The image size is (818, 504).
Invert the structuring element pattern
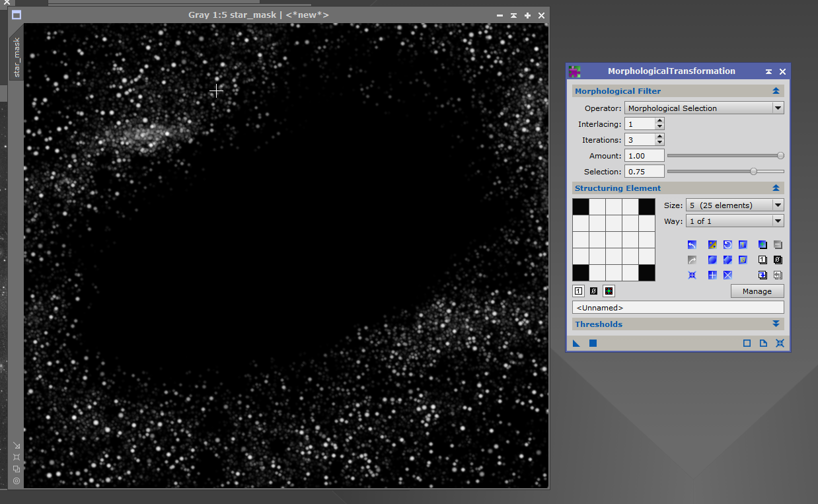[712, 244]
